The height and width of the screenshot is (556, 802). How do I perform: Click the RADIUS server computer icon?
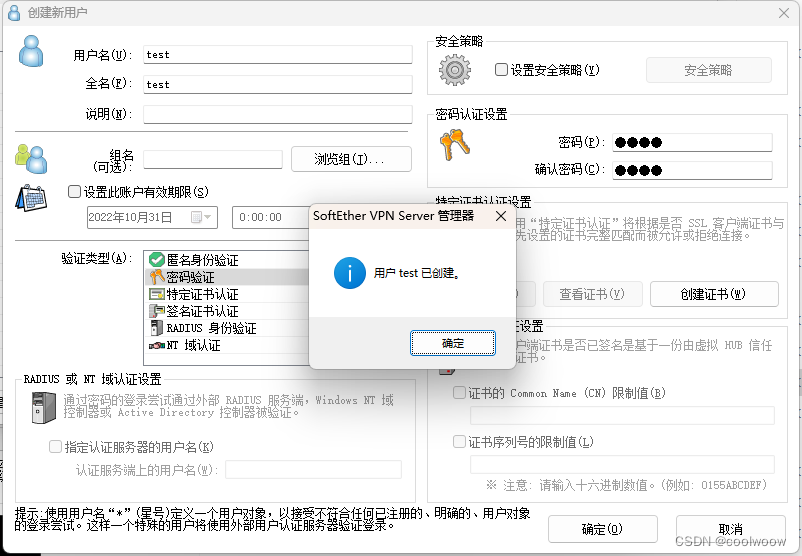[x=43, y=407]
